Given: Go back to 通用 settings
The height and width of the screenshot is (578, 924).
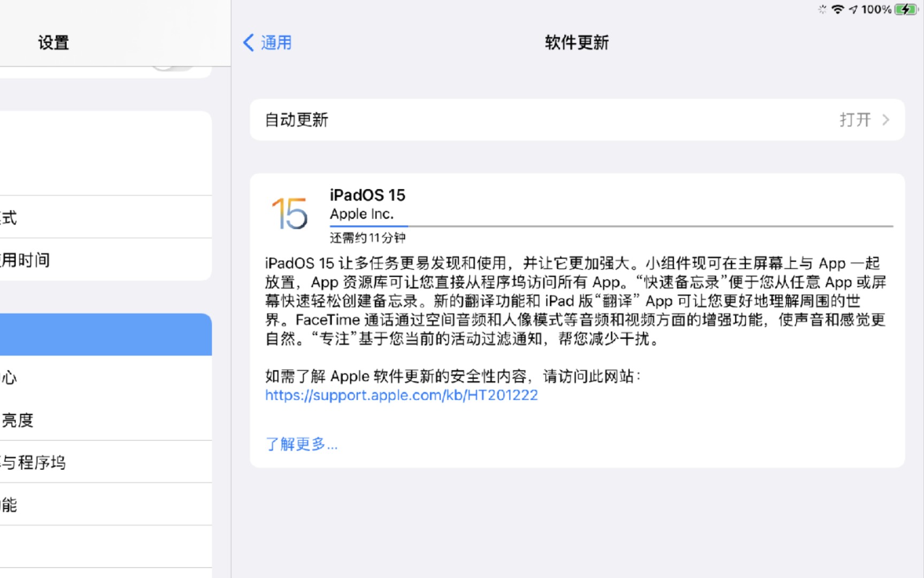Looking at the screenshot, I should point(267,42).
